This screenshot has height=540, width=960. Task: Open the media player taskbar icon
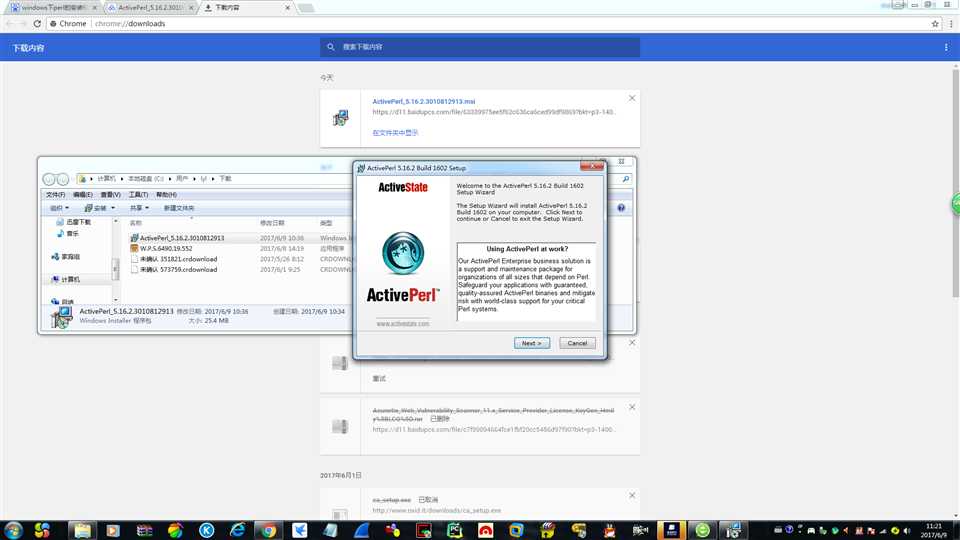(113, 530)
